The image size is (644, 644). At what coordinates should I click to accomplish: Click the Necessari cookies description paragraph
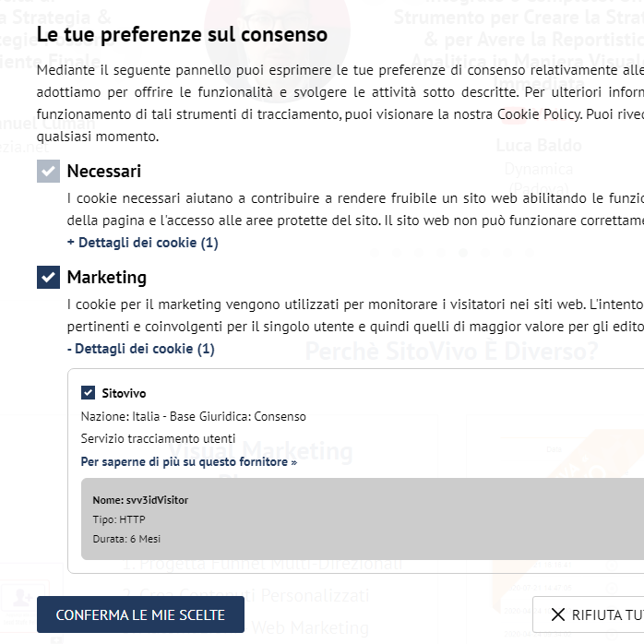355,209
